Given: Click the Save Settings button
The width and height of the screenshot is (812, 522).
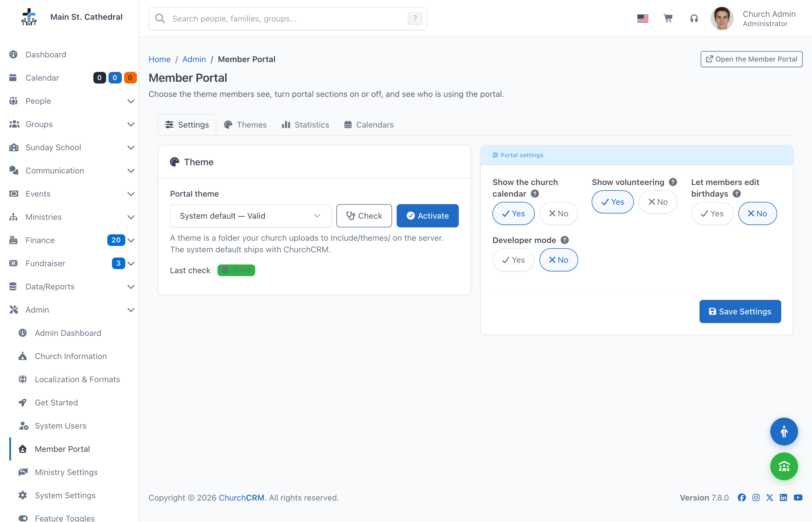Looking at the screenshot, I should (740, 311).
